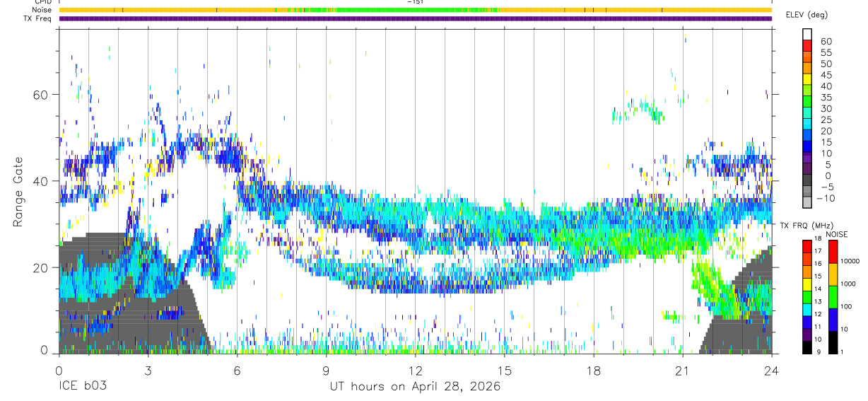Pick the blue NOISE swatch between 100 and 10
The width and height of the screenshot is (868, 401).
(832, 320)
